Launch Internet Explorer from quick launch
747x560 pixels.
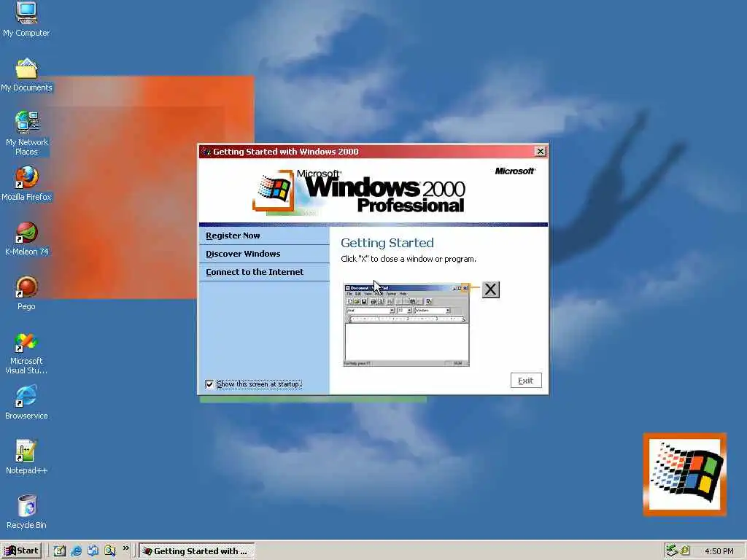pyautogui.click(x=76, y=551)
